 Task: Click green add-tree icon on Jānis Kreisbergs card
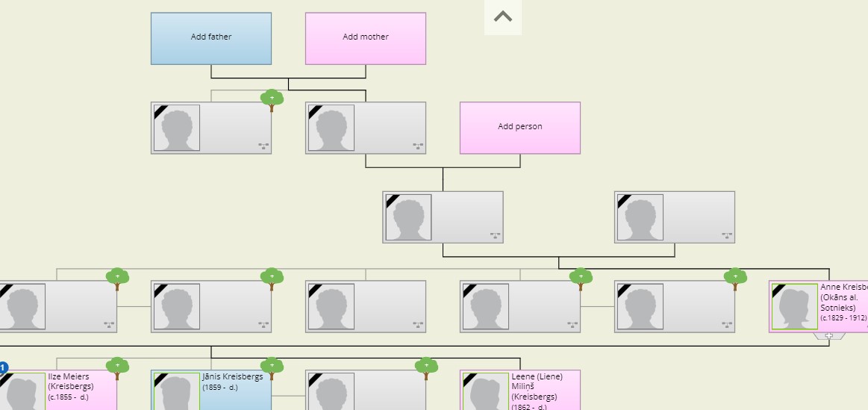pyautogui.click(x=272, y=367)
